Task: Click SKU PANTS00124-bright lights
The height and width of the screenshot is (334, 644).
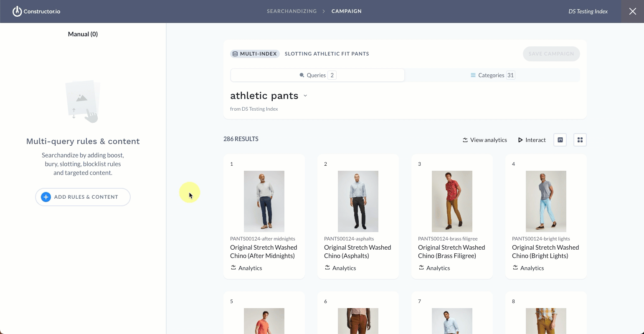Action: tap(541, 239)
